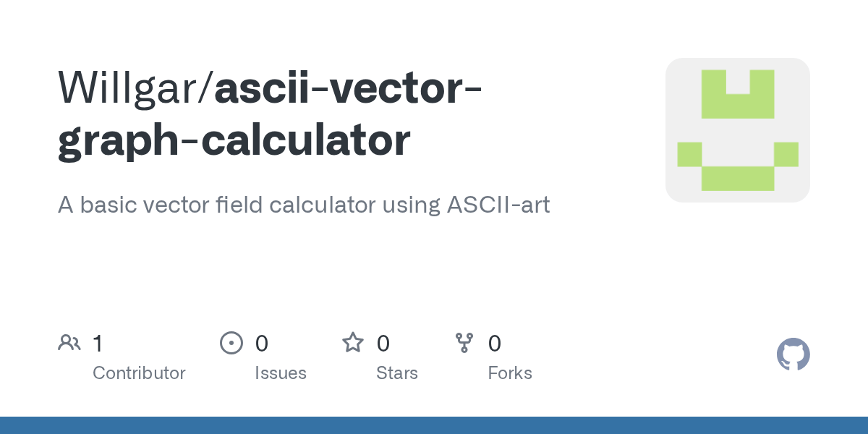Click the stars count number 0
Image resolution: width=868 pixels, height=434 pixels.
[x=383, y=343]
